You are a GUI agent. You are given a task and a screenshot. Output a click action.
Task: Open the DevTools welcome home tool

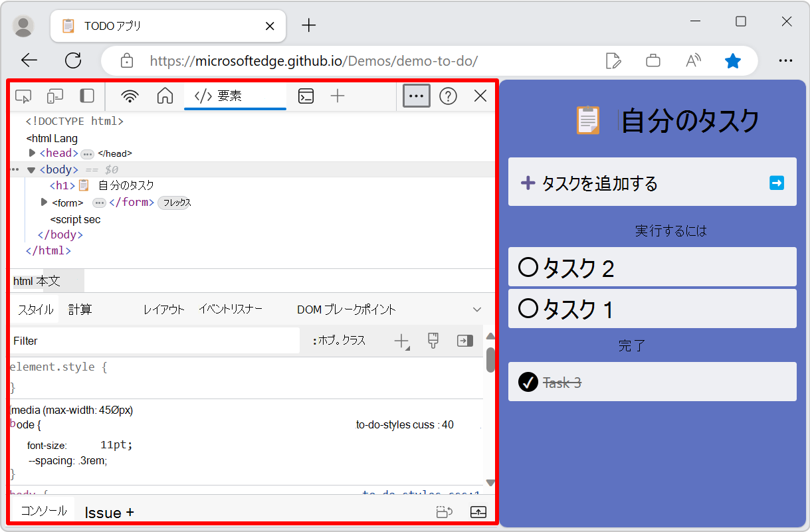click(164, 96)
